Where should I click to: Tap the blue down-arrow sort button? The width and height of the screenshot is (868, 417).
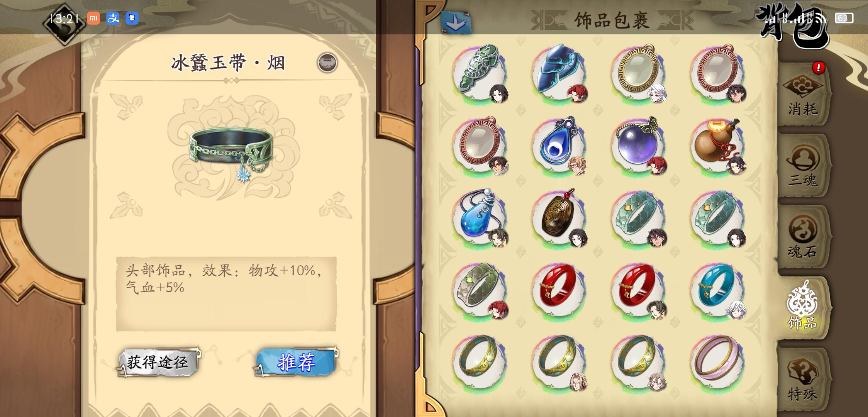tap(456, 22)
